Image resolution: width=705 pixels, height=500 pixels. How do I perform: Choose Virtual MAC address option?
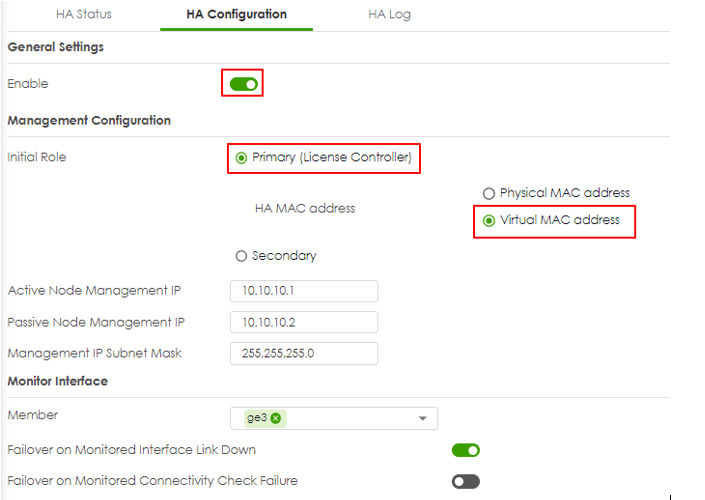coord(489,221)
